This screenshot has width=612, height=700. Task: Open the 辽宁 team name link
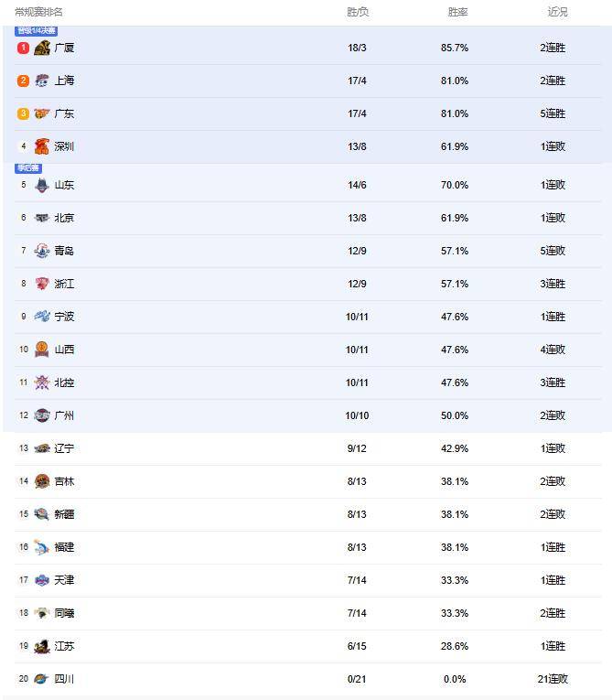coord(64,448)
